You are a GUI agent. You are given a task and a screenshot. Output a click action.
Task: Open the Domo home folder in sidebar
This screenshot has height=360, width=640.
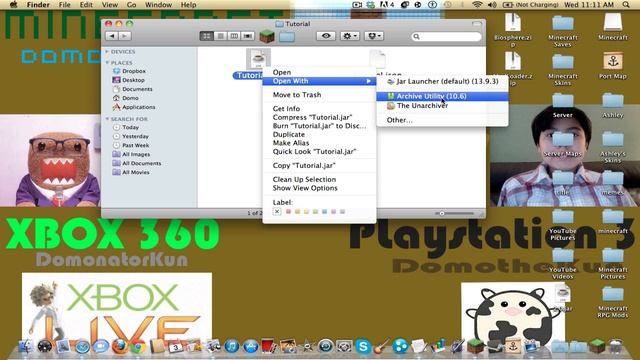point(126,98)
